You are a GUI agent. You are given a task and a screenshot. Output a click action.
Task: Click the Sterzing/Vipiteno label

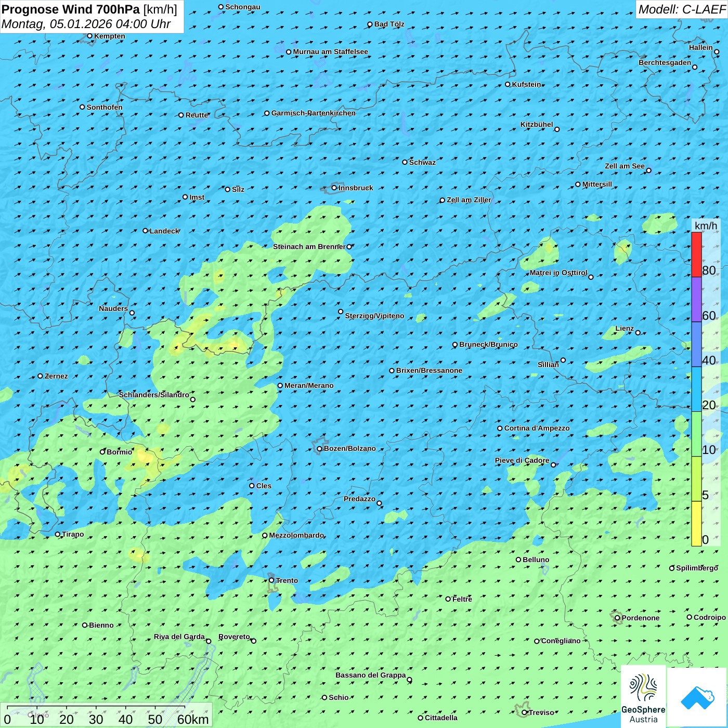pyautogui.click(x=374, y=316)
